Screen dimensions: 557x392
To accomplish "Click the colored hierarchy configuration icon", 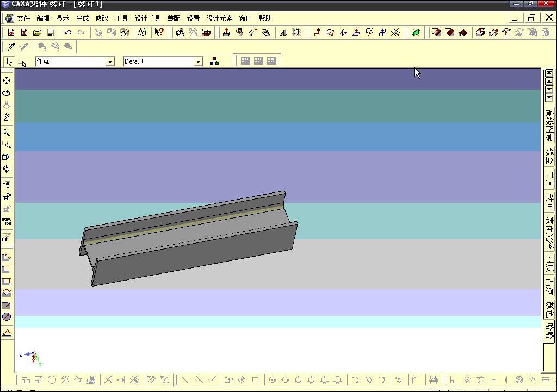I will coord(214,61).
